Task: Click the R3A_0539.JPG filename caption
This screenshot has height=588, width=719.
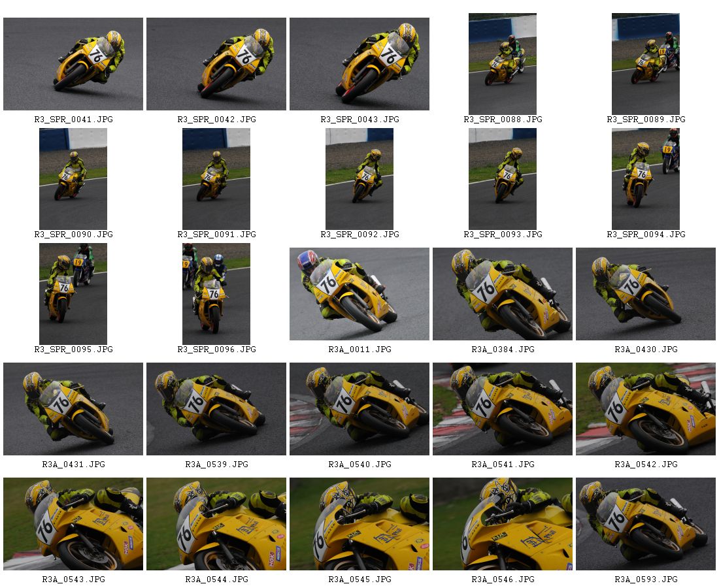Action: click(x=216, y=465)
